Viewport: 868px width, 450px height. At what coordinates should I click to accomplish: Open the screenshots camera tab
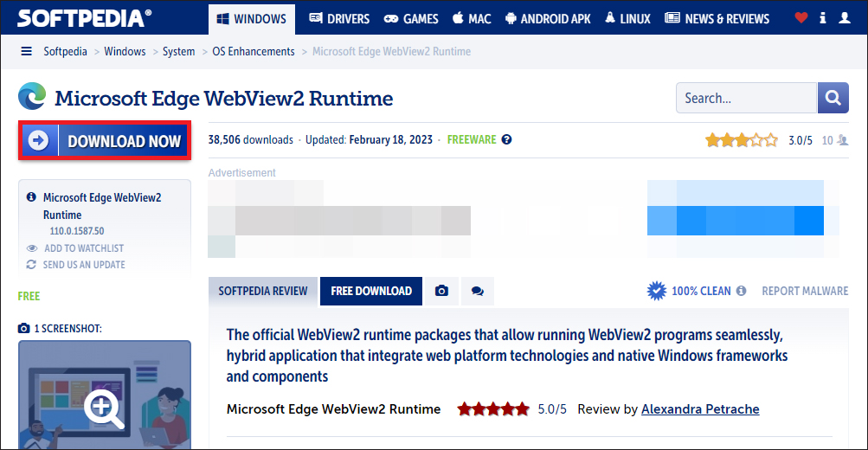(441, 291)
